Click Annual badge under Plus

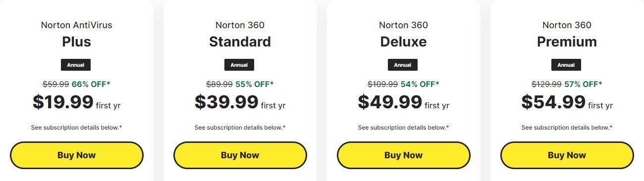click(76, 65)
